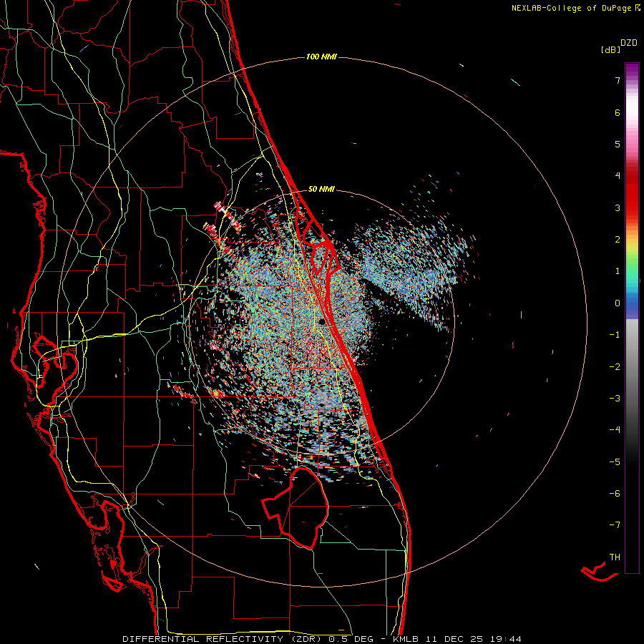Click the 5 dB pink scale label

coord(618,144)
